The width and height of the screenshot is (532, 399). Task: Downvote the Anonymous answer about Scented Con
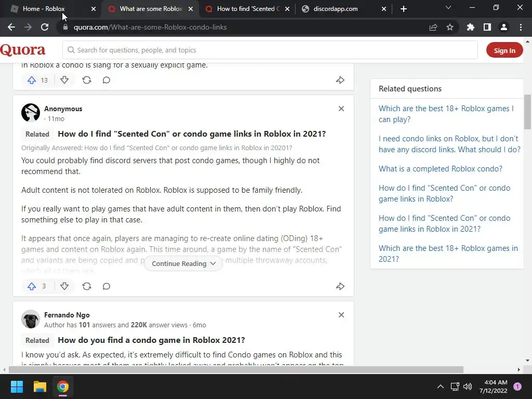[64, 286]
